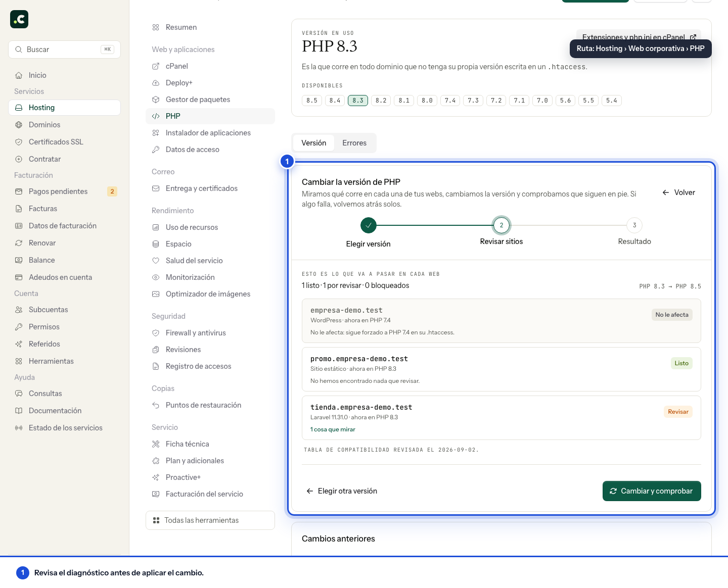Click the Elegir versión step circle
728x588 pixels.
[x=369, y=225]
